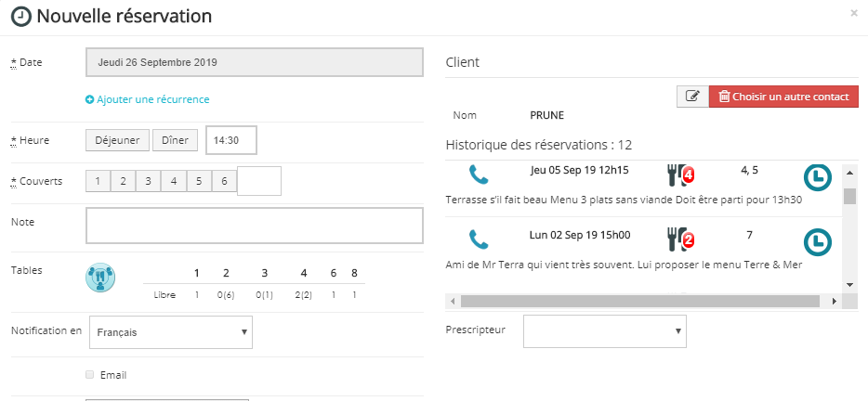Click plus icon next to Ajouter une récurrence
The width and height of the screenshot is (868, 401).
[x=89, y=100]
